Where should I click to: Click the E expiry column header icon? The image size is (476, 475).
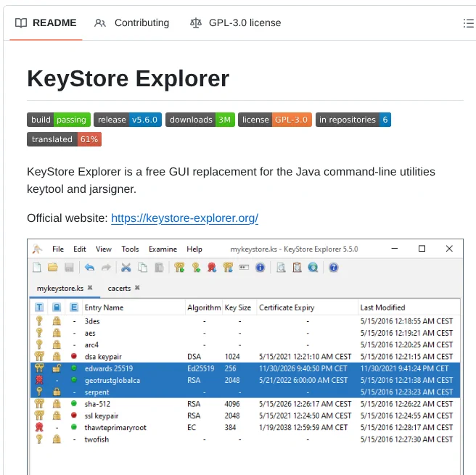pos(74,307)
